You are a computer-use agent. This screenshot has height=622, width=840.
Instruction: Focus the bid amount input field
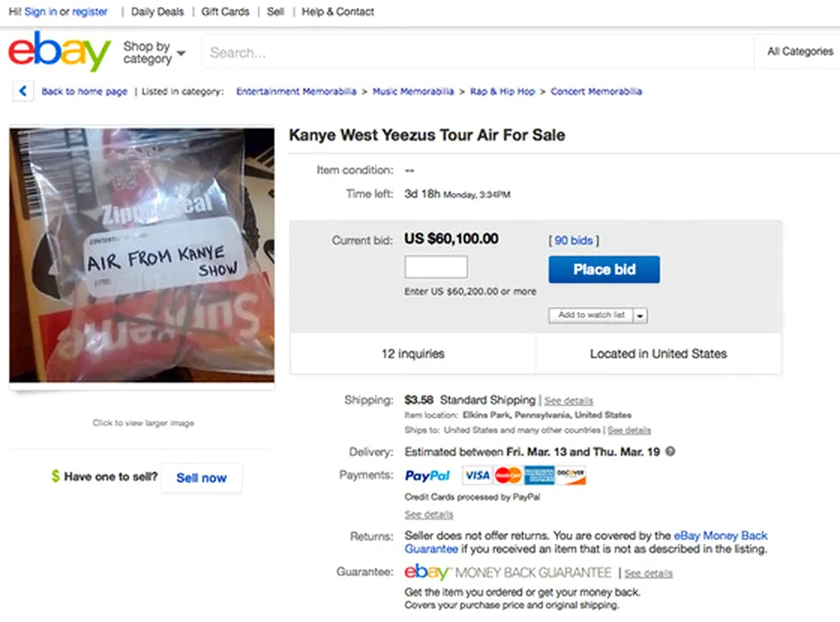click(436, 267)
